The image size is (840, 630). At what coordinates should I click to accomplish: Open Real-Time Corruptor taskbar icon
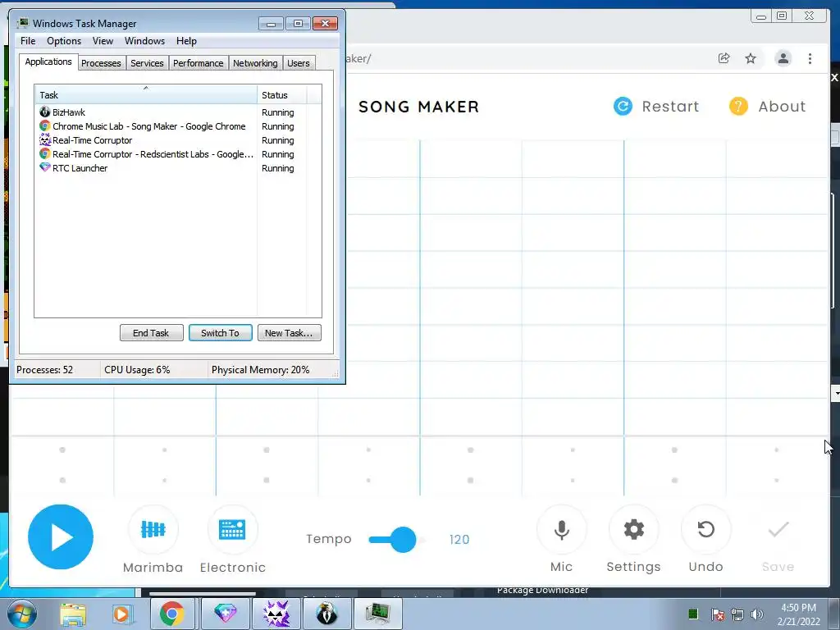(276, 614)
